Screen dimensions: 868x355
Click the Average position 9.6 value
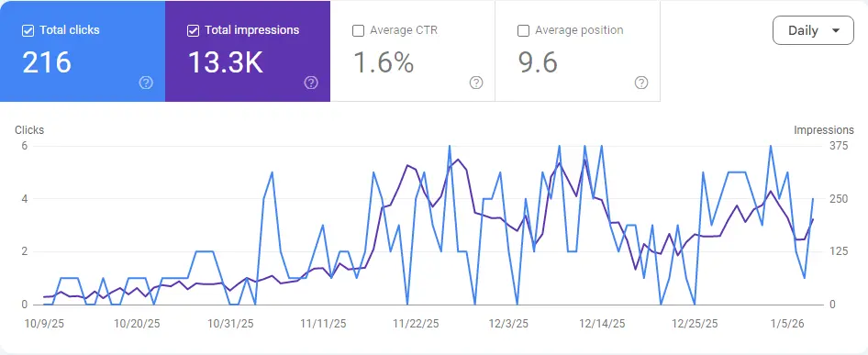538,62
